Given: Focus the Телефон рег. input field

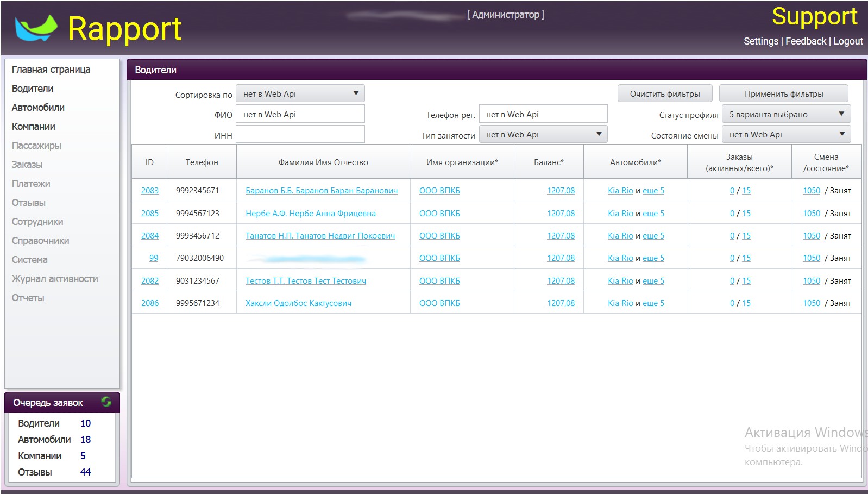Looking at the screenshot, I should (543, 114).
